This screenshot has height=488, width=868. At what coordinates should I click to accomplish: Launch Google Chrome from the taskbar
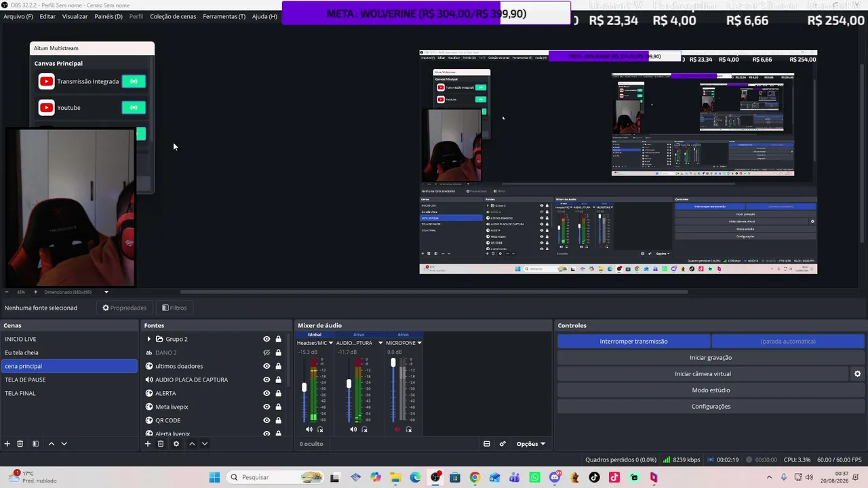click(x=475, y=477)
